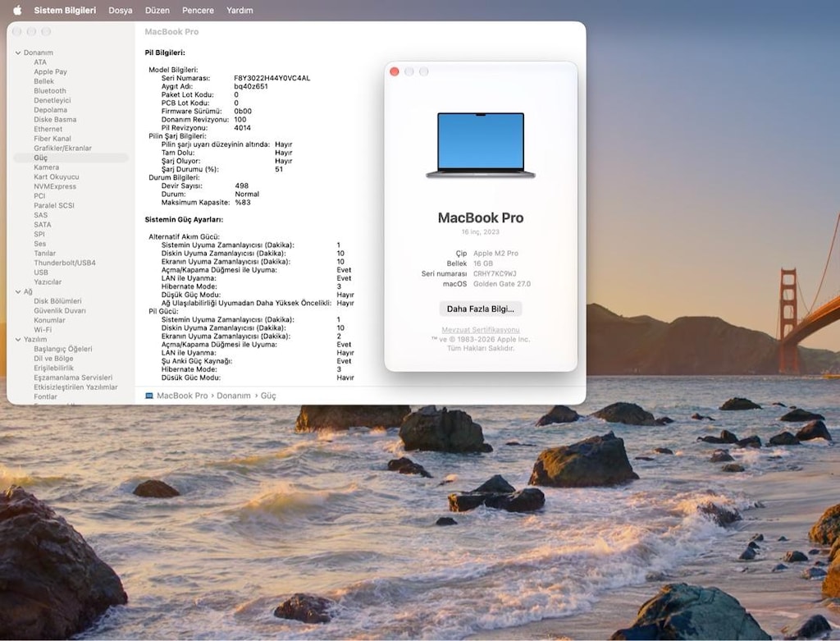Select Thunderbolt/USB4 in the sidebar
The image size is (840, 641).
pyautogui.click(x=64, y=263)
